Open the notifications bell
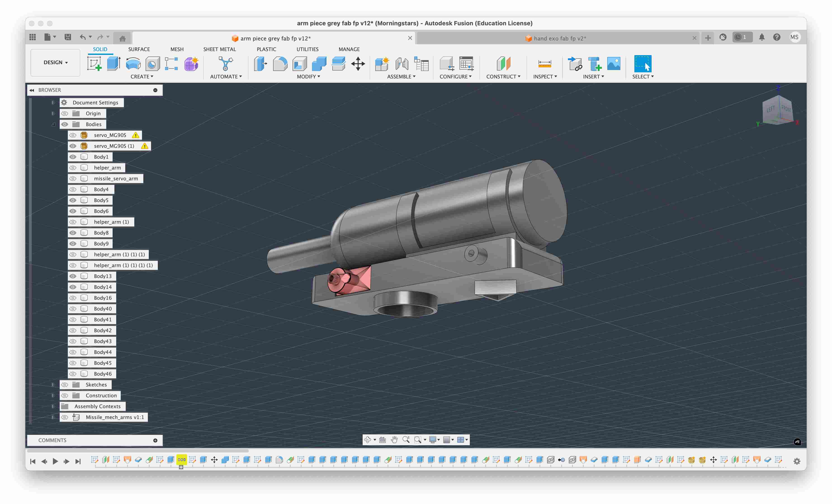Image resolution: width=832 pixels, height=504 pixels. [762, 37]
